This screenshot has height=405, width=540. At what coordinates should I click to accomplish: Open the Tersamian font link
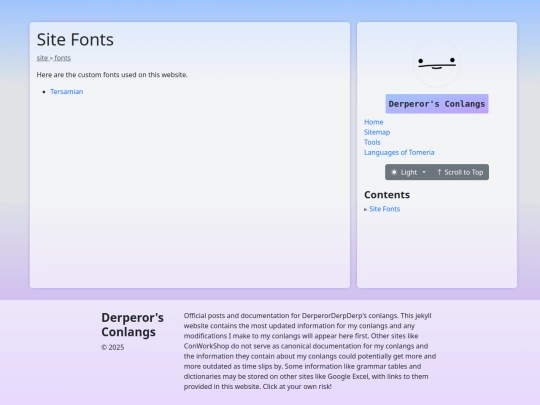(x=66, y=92)
